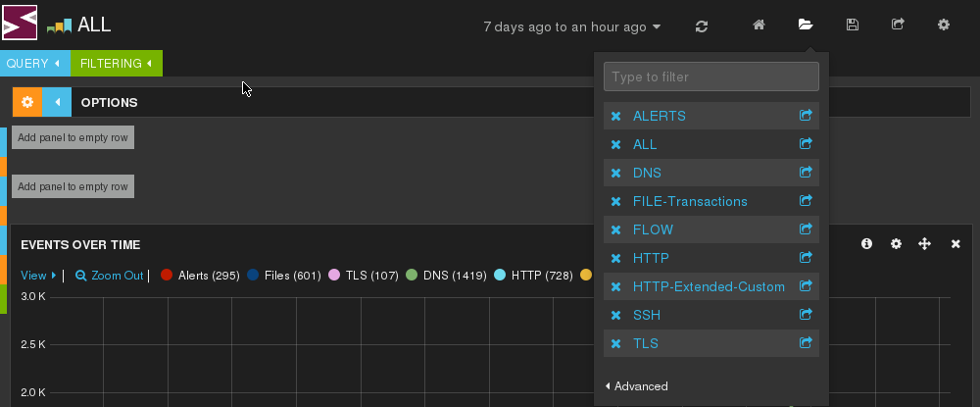Open the share icon in top bar
This screenshot has height=407, width=980.
(x=898, y=25)
